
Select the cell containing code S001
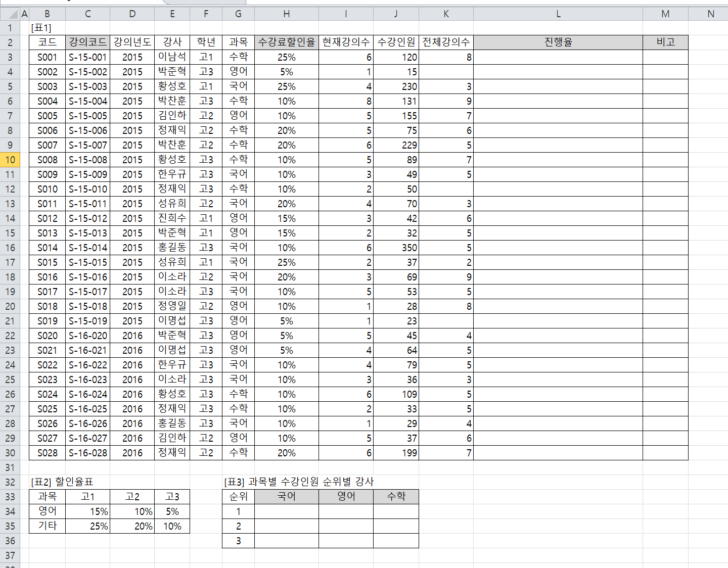[x=48, y=57]
